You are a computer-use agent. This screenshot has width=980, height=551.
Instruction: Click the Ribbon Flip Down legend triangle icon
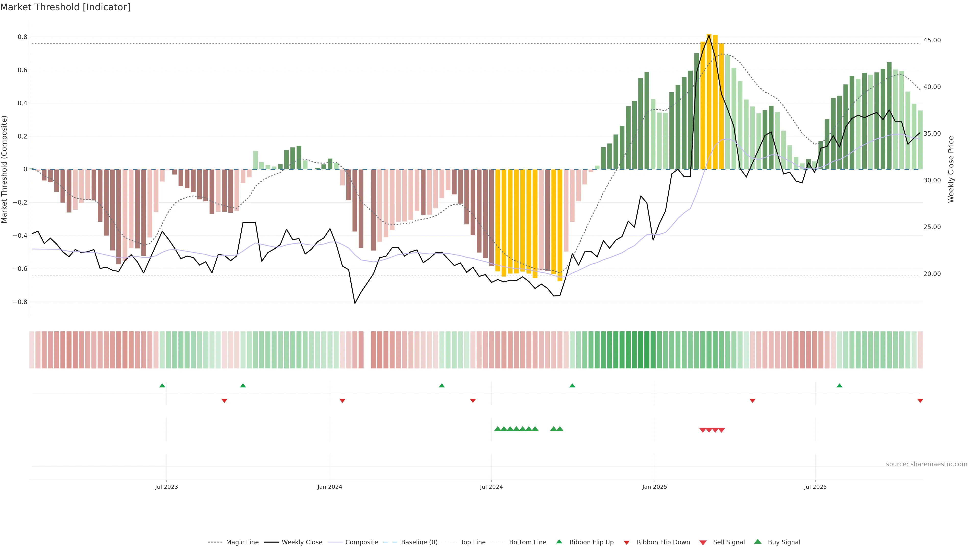pyautogui.click(x=627, y=543)
